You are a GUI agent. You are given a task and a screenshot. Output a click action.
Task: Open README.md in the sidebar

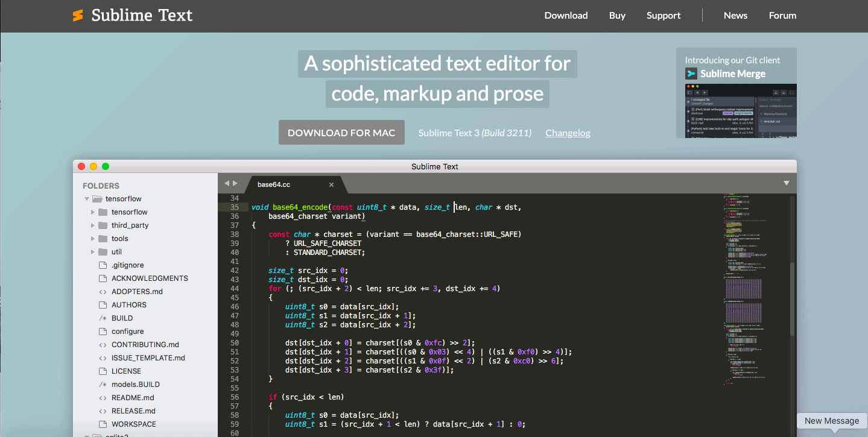(133, 398)
